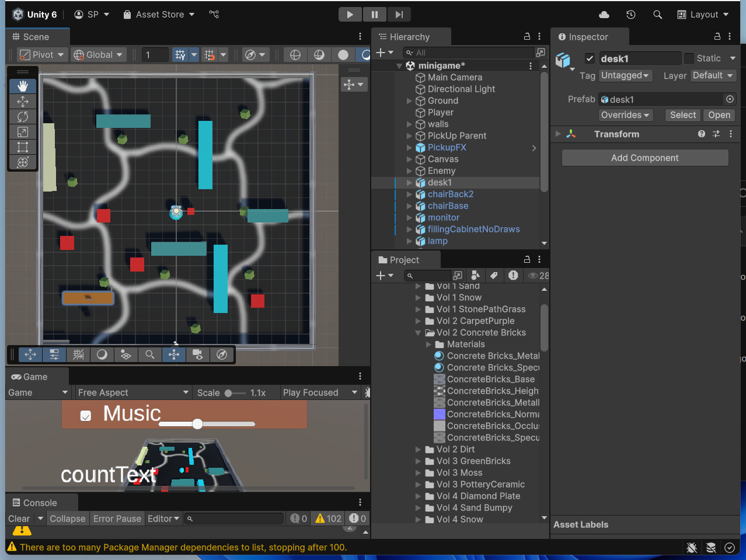Collapse the Vol 2 Concrete Bricks folder
The image size is (746, 560).
pyautogui.click(x=418, y=333)
